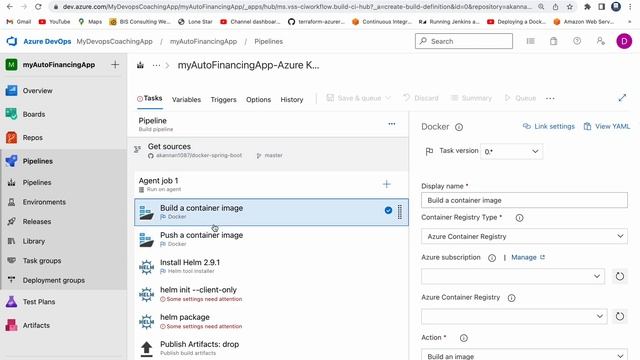Select Build a container image task

(x=271, y=212)
